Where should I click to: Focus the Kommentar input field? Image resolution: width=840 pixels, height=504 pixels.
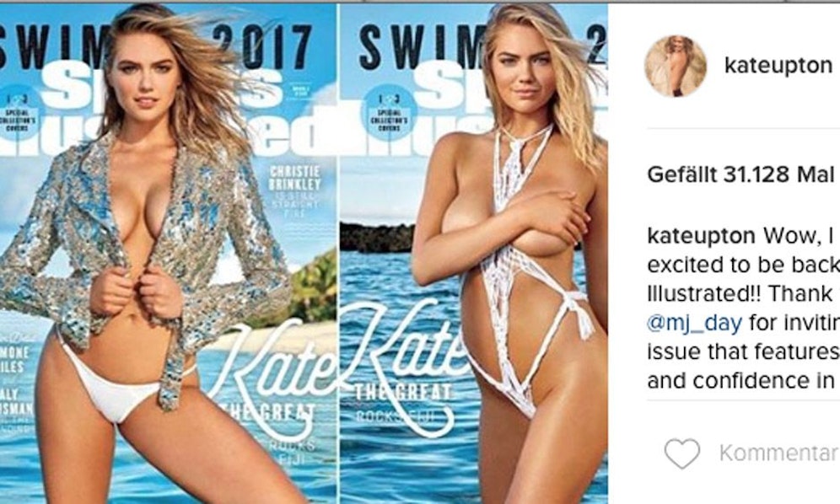[x=778, y=453]
